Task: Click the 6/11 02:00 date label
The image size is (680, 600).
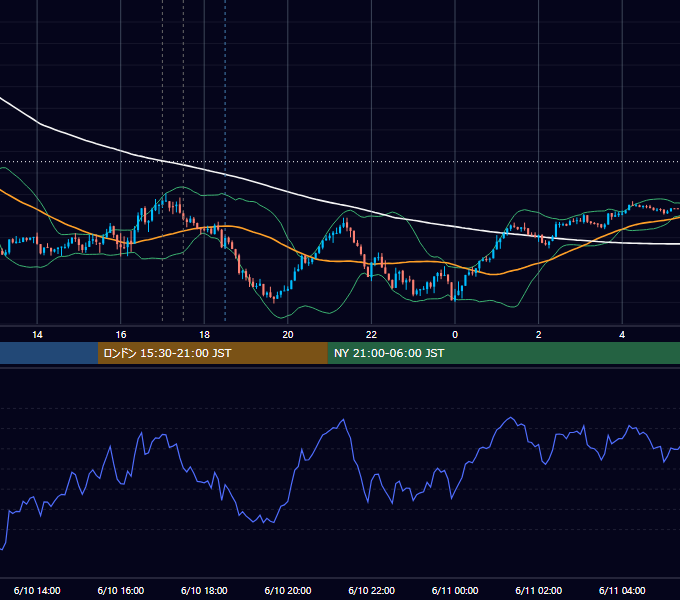Action: (539, 590)
